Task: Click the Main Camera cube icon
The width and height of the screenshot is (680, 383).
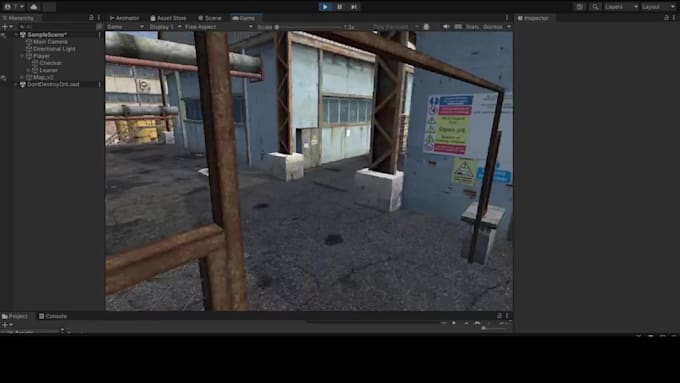Action: click(x=29, y=42)
